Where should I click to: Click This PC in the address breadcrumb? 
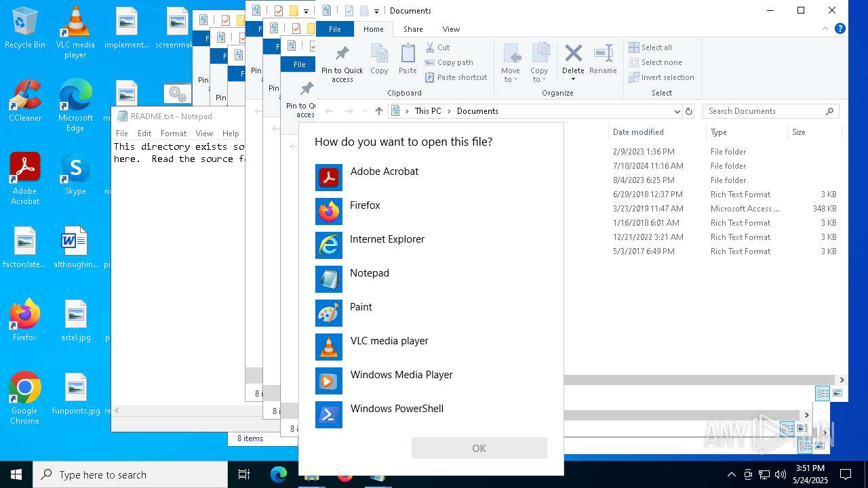428,111
